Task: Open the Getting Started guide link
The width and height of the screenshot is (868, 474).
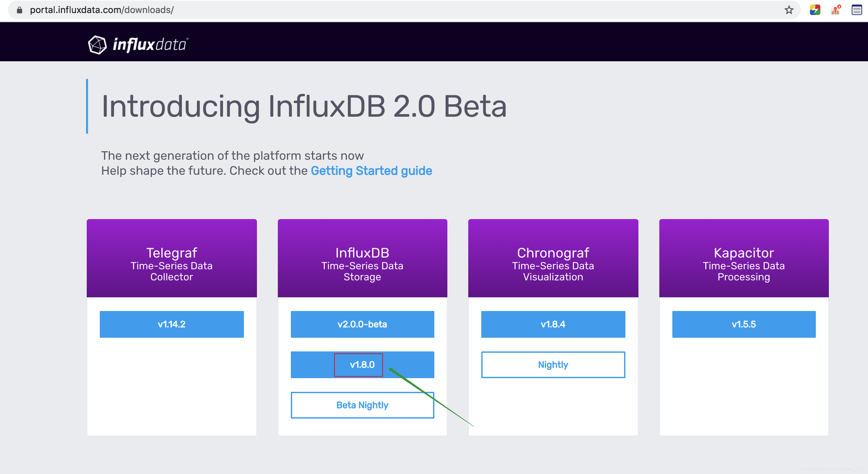Action: 371,171
